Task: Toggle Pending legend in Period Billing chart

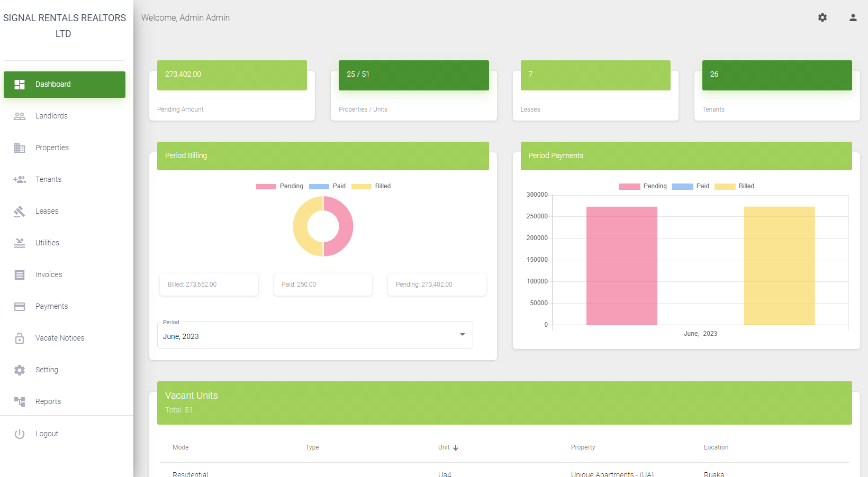Action: (x=279, y=186)
